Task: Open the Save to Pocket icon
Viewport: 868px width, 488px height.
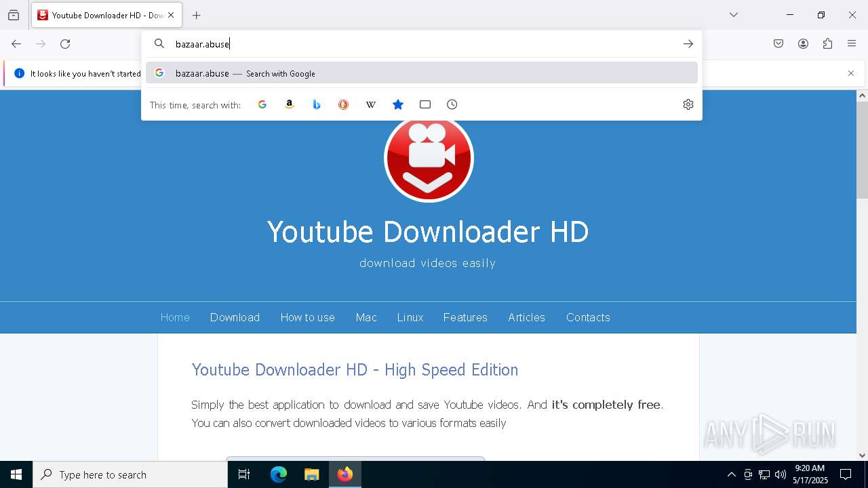Action: tap(778, 44)
